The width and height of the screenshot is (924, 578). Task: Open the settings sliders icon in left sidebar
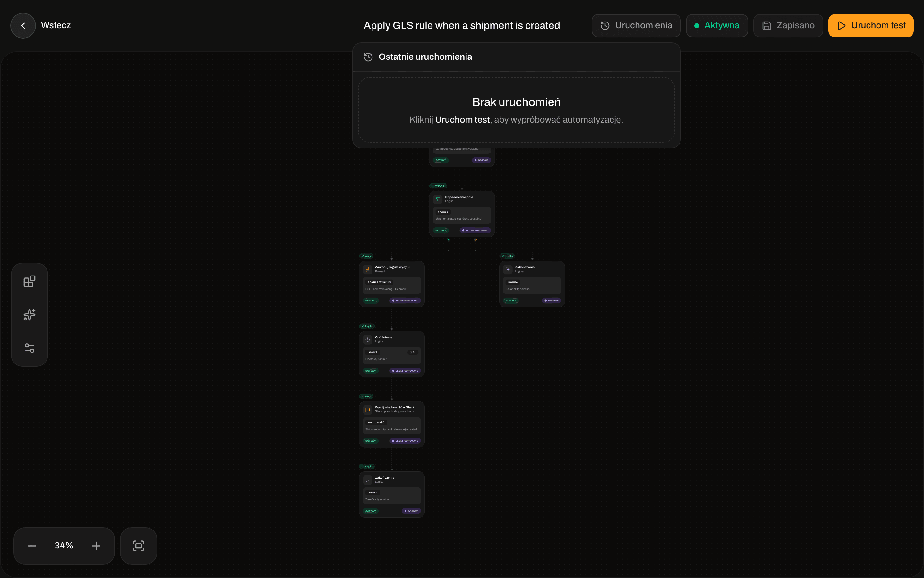pyautogui.click(x=30, y=348)
